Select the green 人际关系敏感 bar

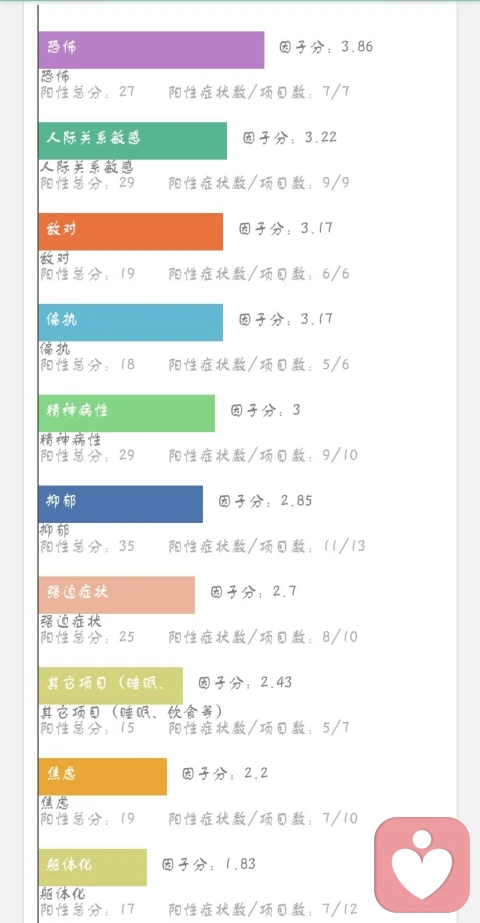(133, 141)
